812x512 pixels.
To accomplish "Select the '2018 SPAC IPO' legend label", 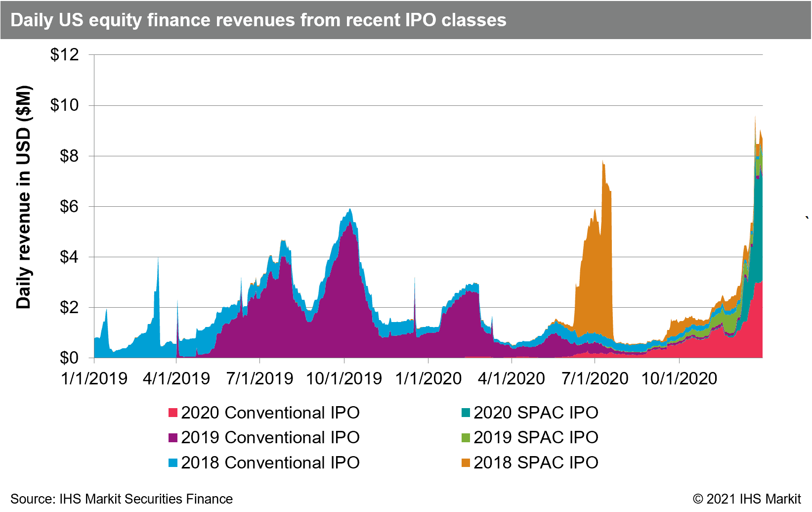I will click(x=536, y=463).
